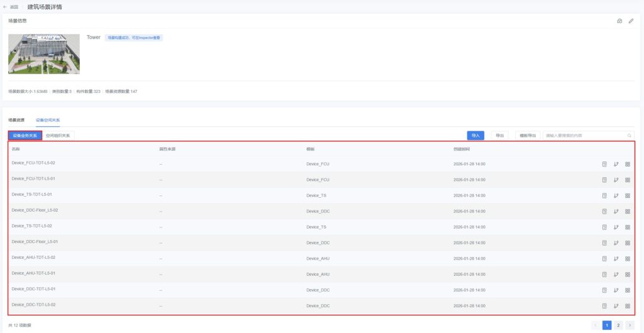Screen dimensions: 644x333
Task: Click the 模板导出 button
Action: [x=528, y=135]
